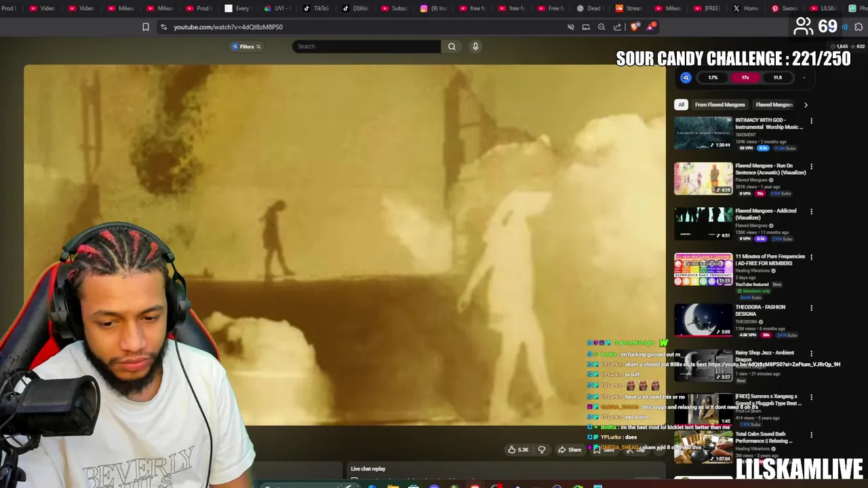868x488 pixels.
Task: Click the Flawed Mangoes channel name under Addicted
Action: coord(750,226)
